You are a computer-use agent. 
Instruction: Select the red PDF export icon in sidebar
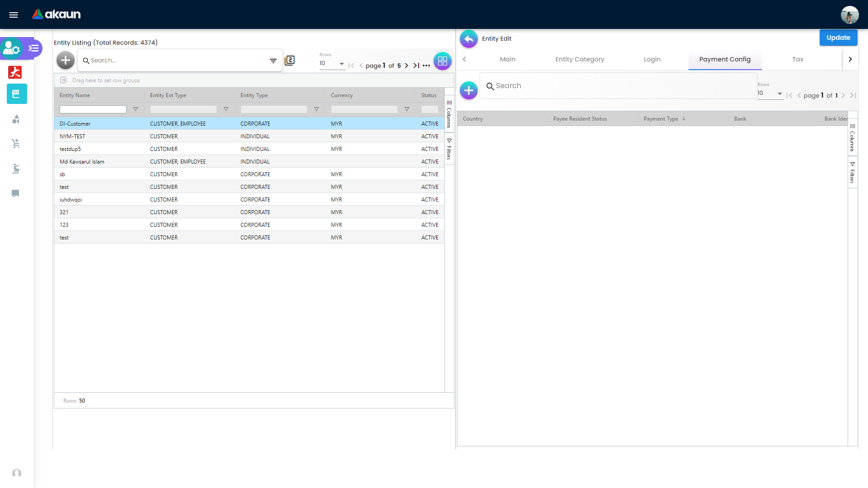(15, 72)
